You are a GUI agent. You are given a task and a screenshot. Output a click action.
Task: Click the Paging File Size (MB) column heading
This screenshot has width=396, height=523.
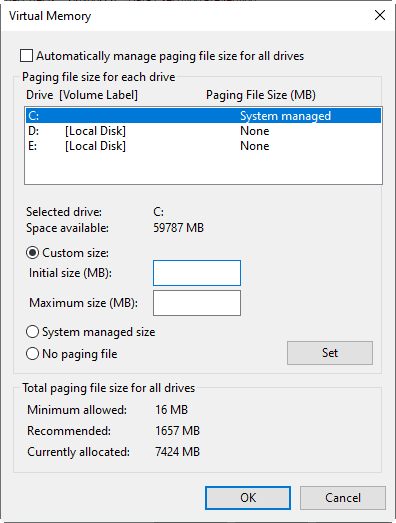(261, 95)
